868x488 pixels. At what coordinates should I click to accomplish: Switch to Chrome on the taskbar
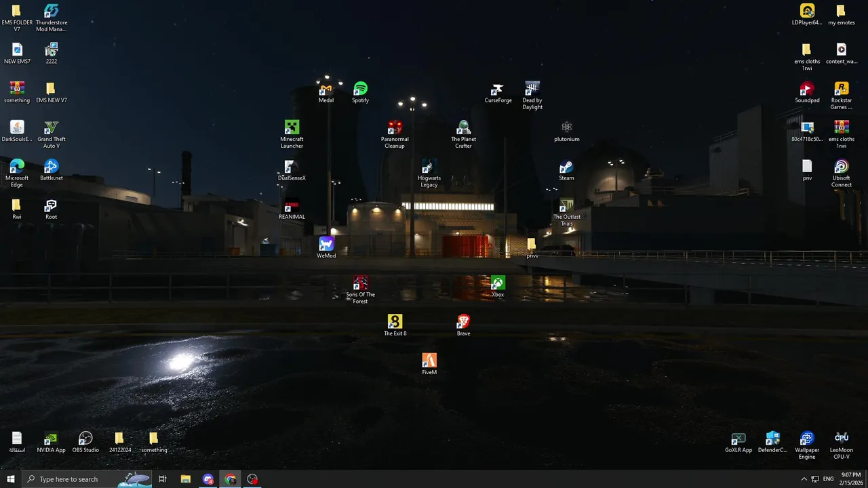(x=231, y=479)
